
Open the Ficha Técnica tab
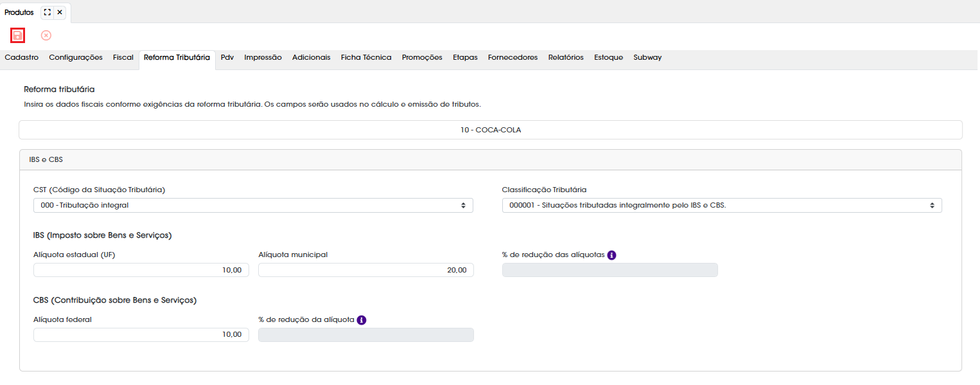coord(366,58)
